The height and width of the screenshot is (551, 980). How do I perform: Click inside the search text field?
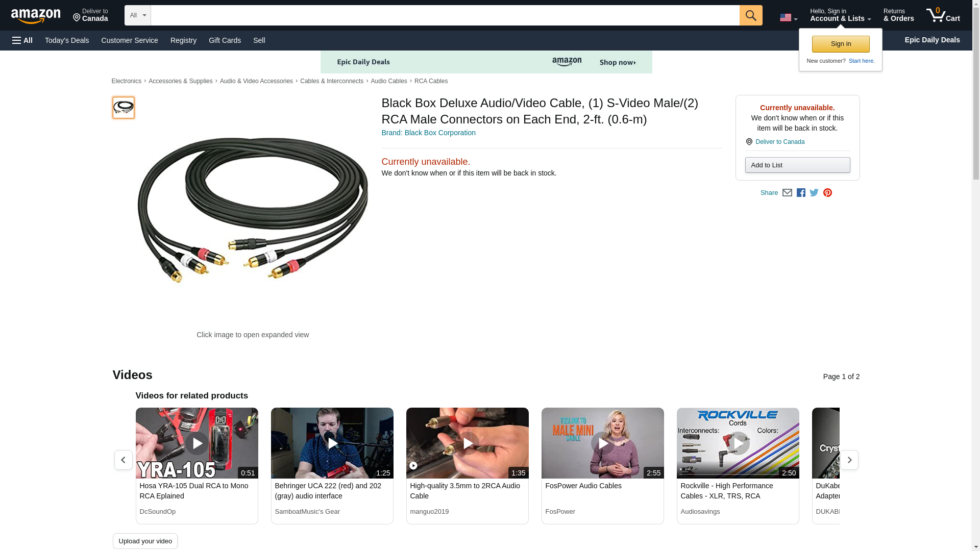coord(444,15)
